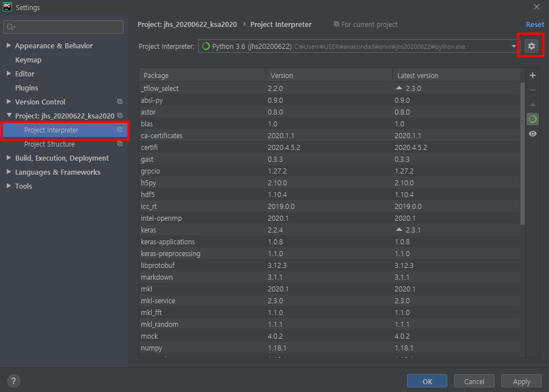
Task: Open Appearance & Behavior settings
Action: [54, 46]
